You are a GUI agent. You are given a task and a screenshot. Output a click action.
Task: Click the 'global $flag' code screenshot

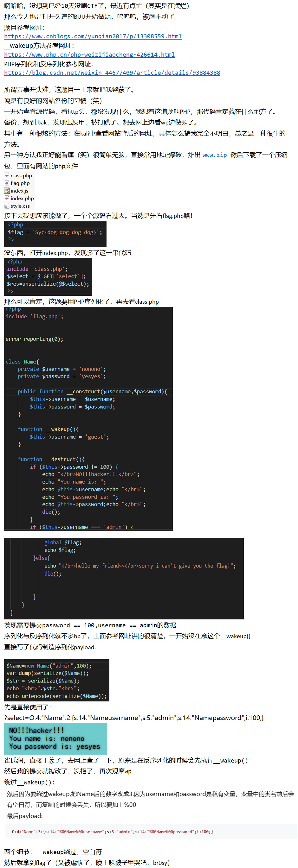tap(124, 579)
